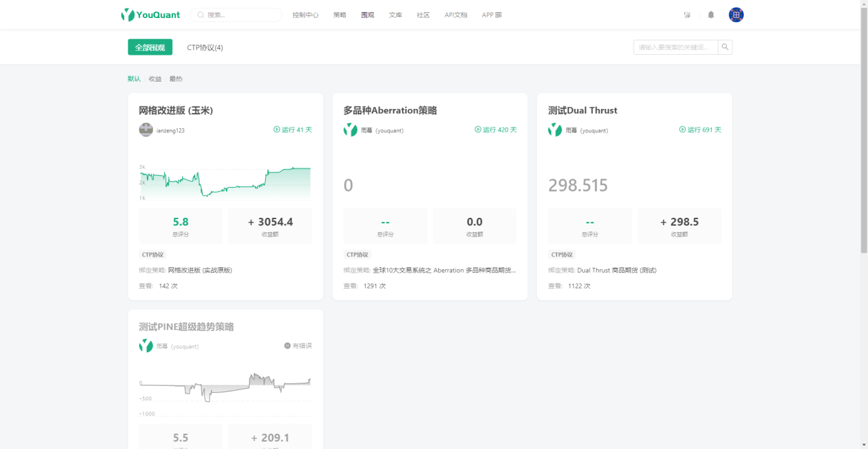Screen dimensions: 868x449
Task: Open the 测试PINE超级趋势策略 card title
Action: 186,327
